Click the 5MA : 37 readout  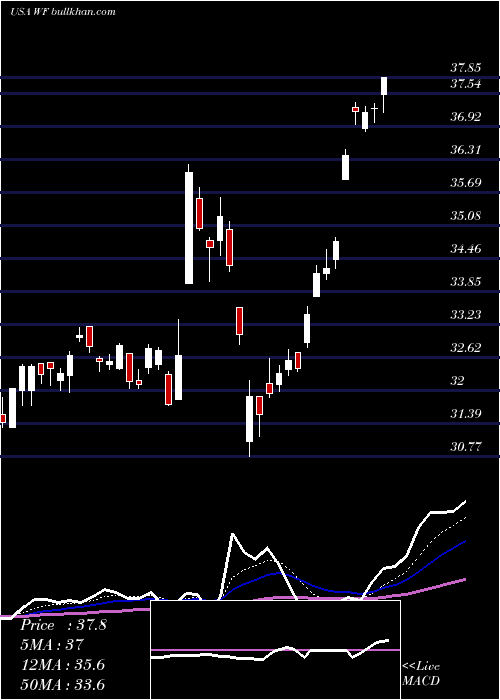pos(52,645)
